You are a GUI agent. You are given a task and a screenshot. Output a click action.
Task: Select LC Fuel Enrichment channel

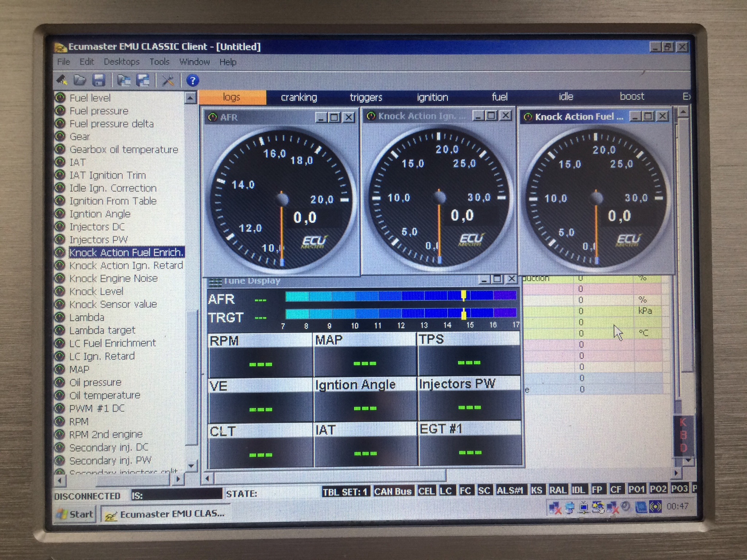pyautogui.click(x=112, y=343)
